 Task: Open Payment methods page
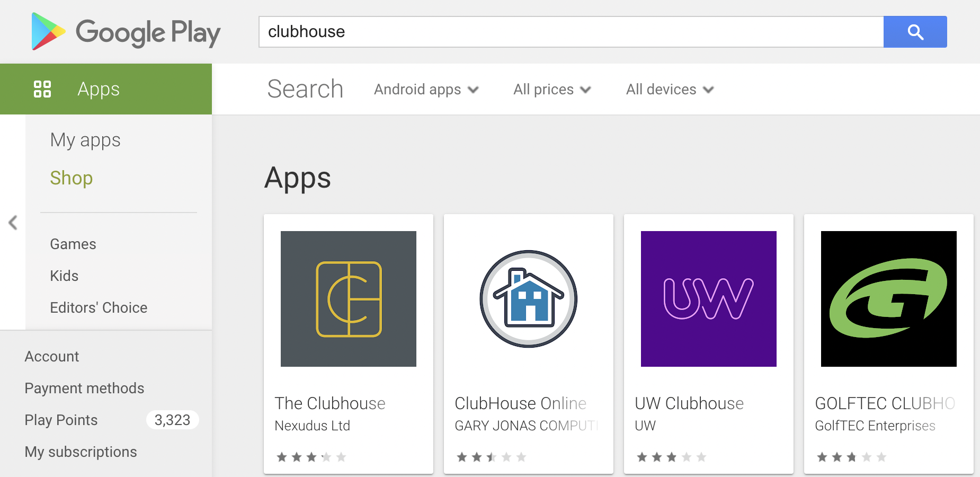[84, 388]
